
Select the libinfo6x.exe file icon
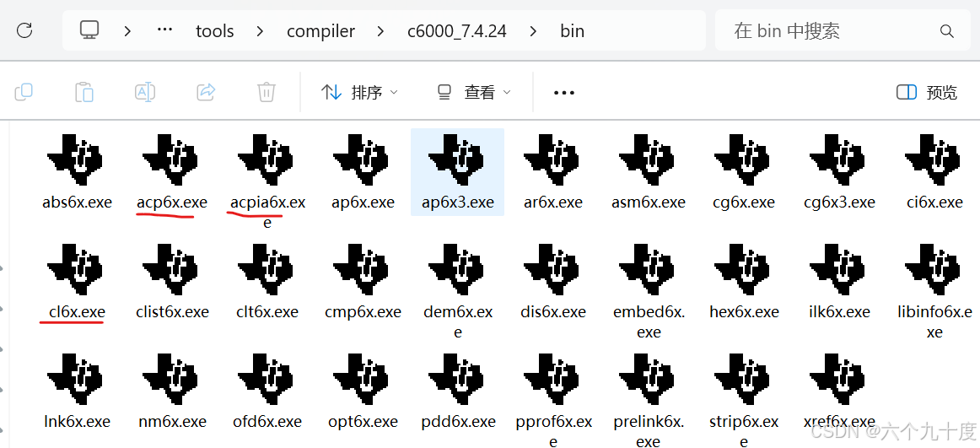click(933, 269)
